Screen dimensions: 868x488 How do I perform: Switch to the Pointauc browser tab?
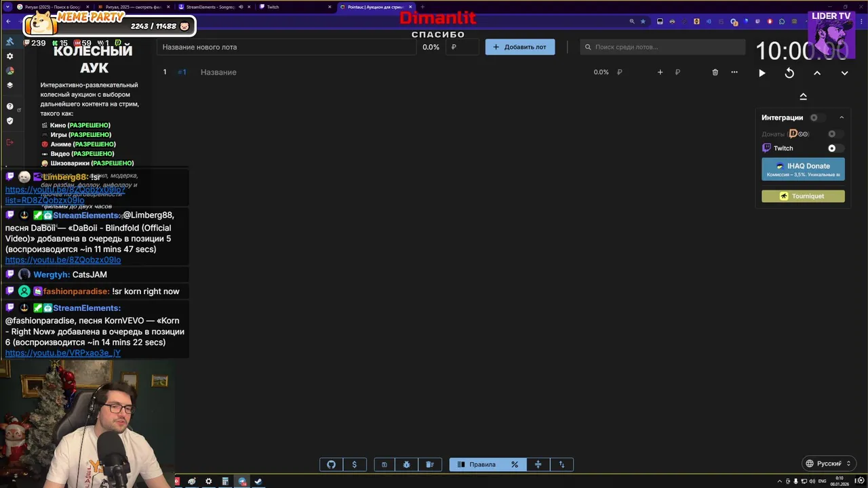click(x=376, y=7)
